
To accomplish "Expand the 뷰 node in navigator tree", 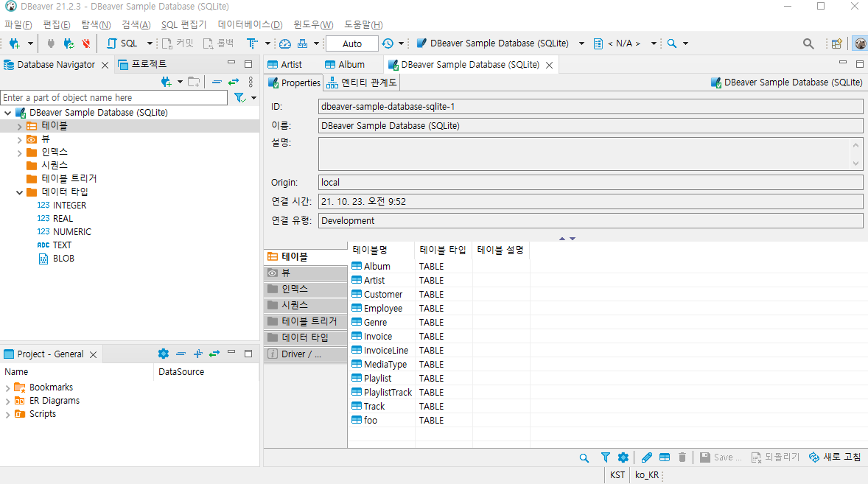I will [19, 139].
